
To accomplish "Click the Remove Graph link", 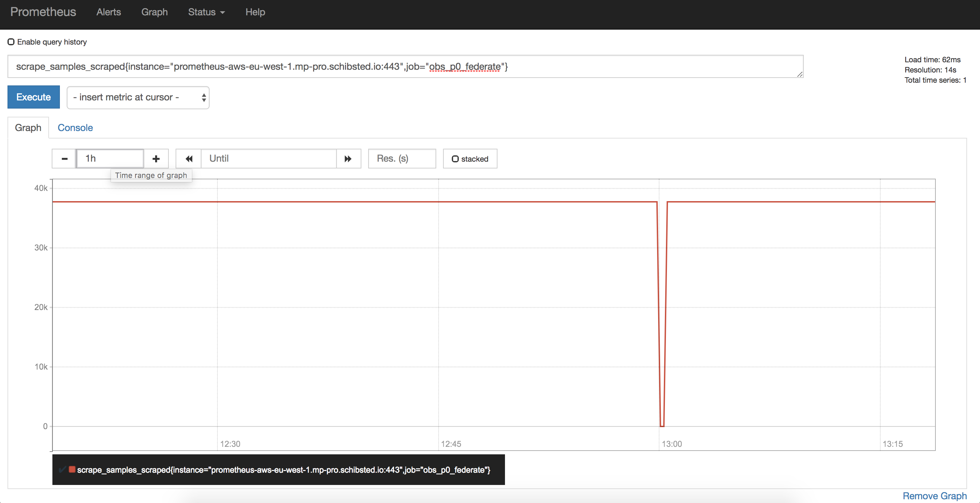I will [934, 496].
